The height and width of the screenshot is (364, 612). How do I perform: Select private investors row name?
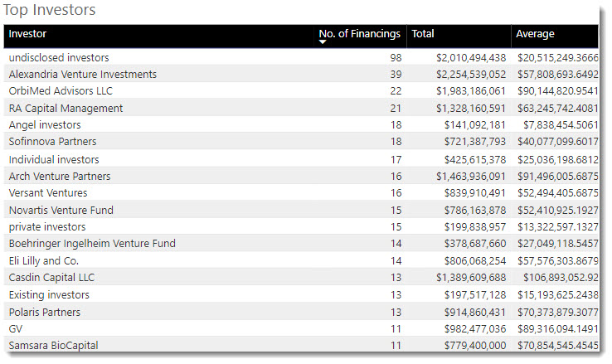coord(47,227)
